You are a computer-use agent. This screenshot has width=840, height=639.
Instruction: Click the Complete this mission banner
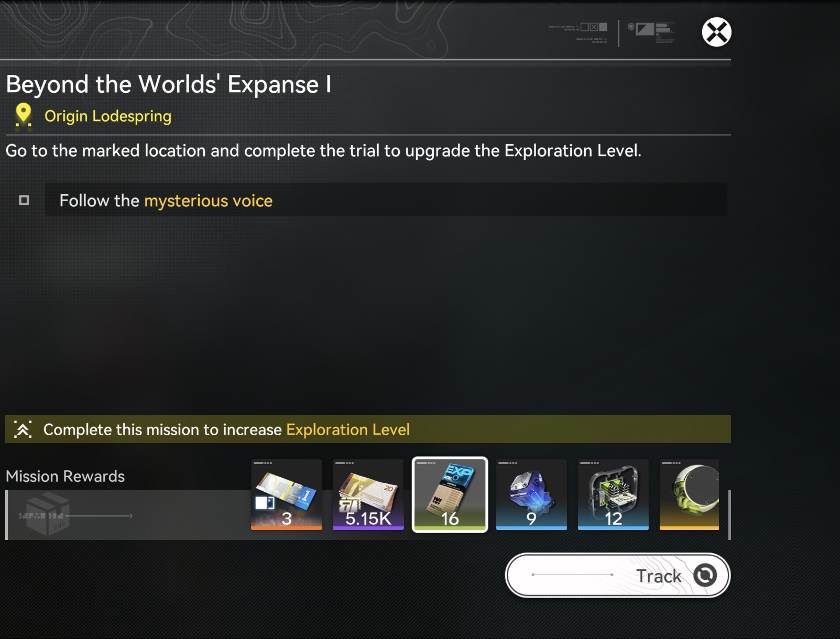click(368, 429)
